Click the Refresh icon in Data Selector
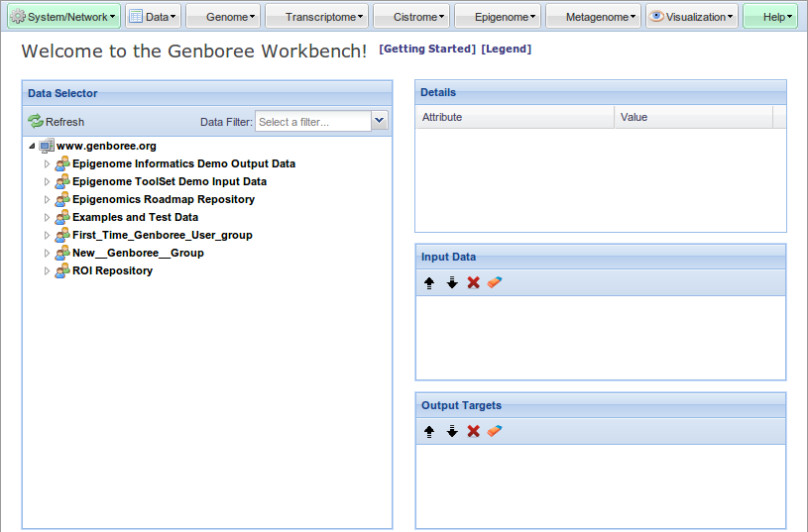Screen dimensions: 808x532 36,122
